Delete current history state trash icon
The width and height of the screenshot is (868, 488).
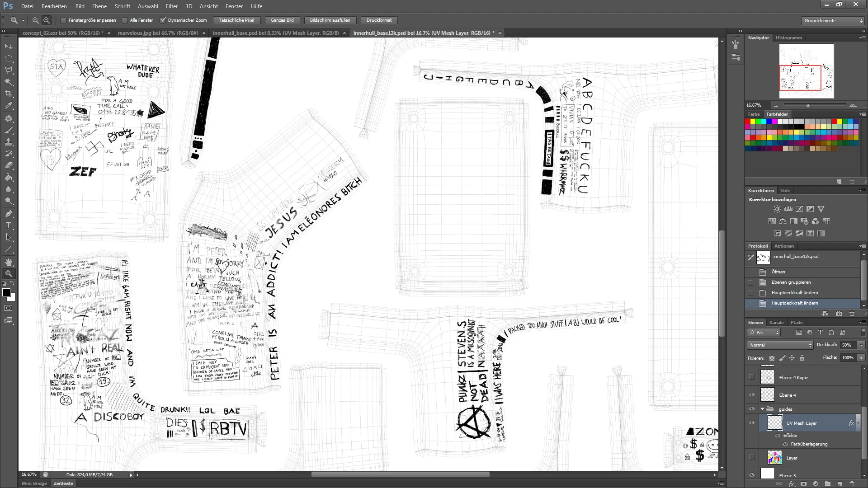pyautogui.click(x=852, y=314)
